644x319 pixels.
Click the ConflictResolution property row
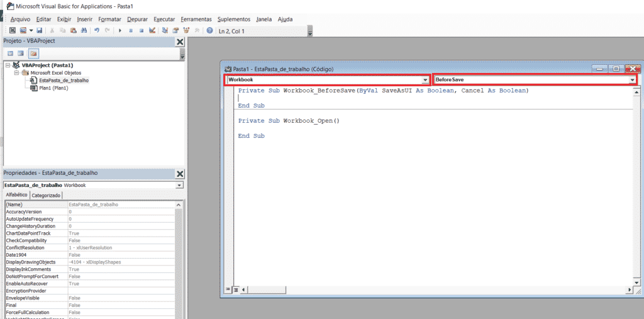click(x=89, y=248)
